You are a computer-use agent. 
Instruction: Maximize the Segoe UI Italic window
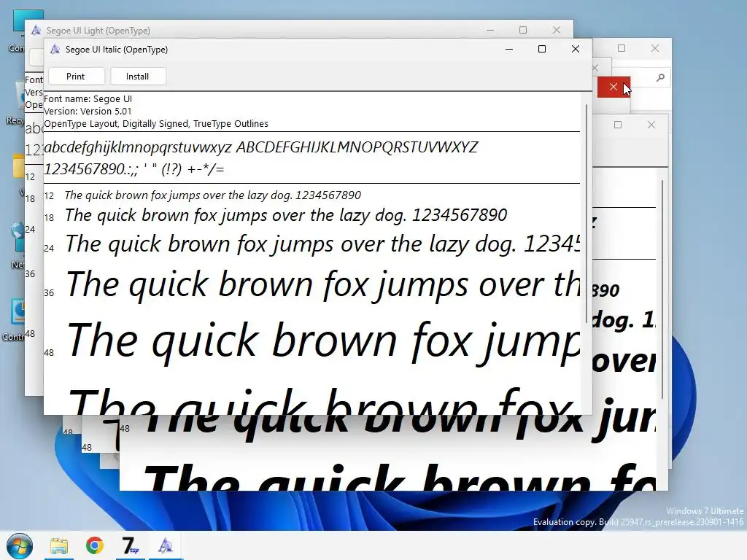point(542,49)
